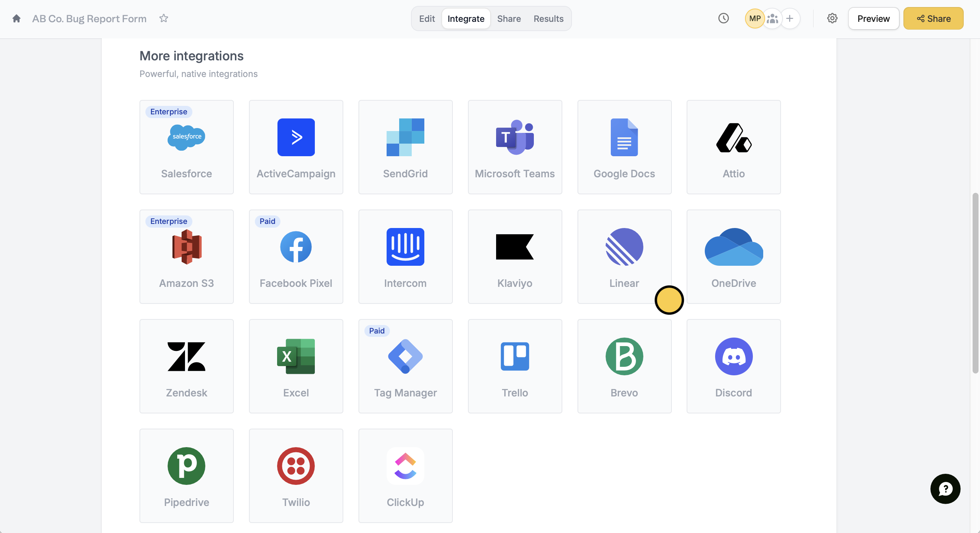The image size is (980, 533).
Task: Open the help chat bubble icon
Action: [945, 489]
